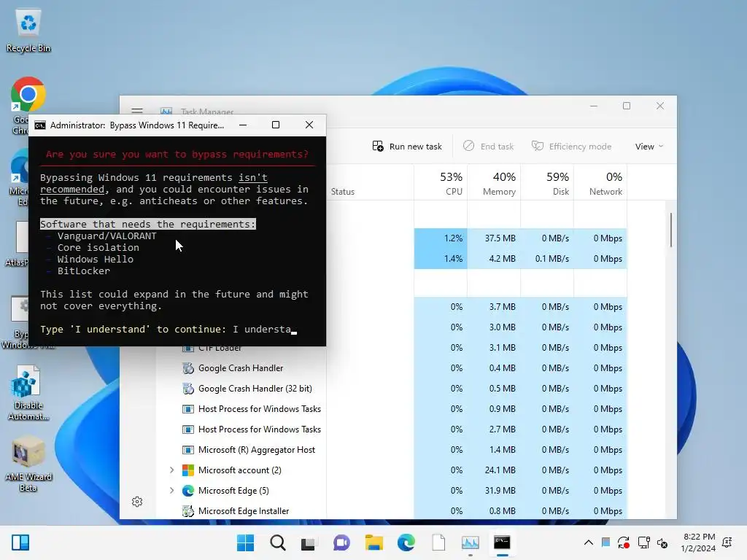
Task: Open the clock showing 8:22 PM
Action: point(698,542)
